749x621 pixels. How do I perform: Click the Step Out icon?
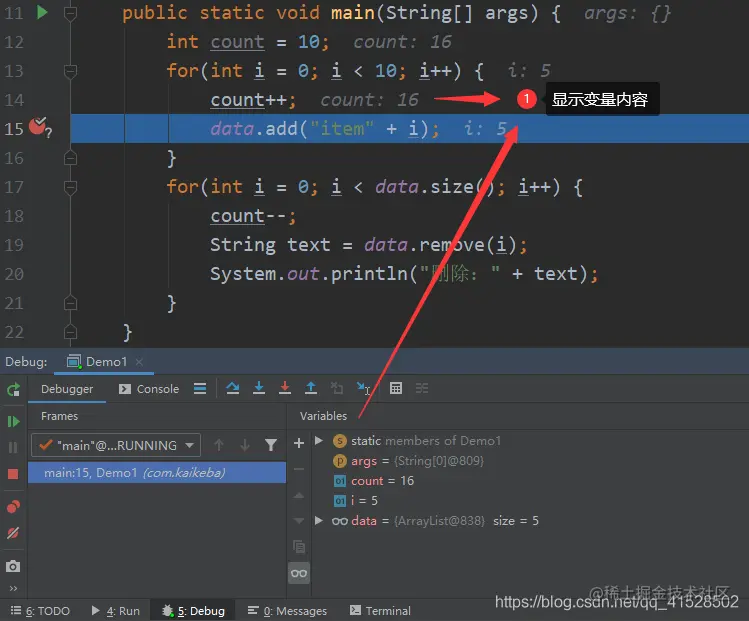[311, 388]
